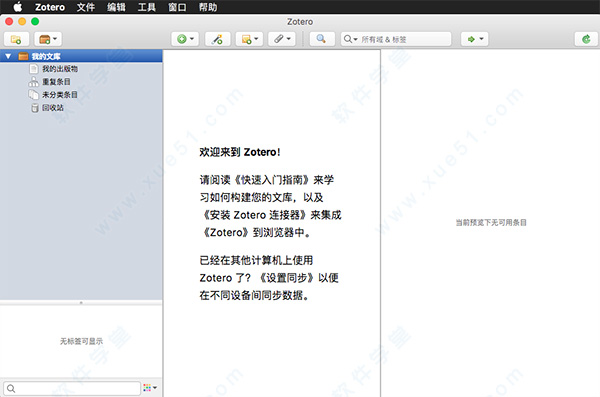Viewport: 600px width, 397px height.
Task: Click the New Collection toolbar icon
Action: pos(16,39)
